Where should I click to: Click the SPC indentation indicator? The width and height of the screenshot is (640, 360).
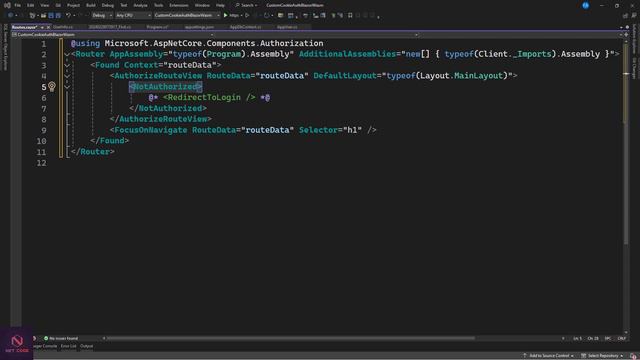[608, 338]
